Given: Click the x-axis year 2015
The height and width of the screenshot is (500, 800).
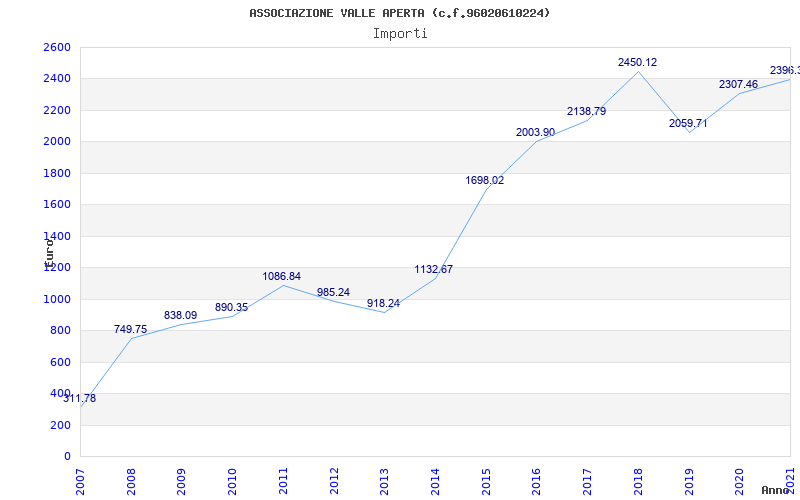Looking at the screenshot, I should pyautogui.click(x=486, y=481).
